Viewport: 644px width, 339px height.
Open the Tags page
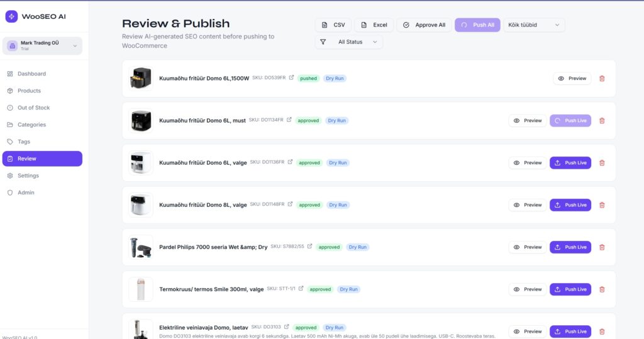(x=42, y=142)
